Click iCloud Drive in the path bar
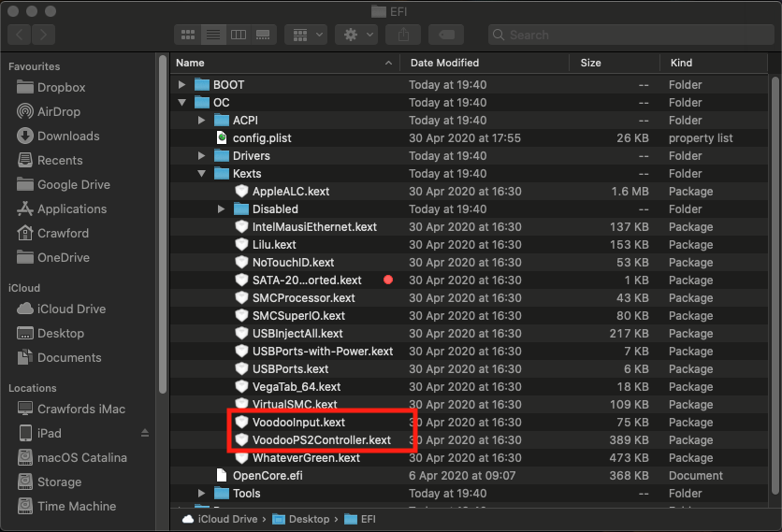Viewport: 782px width, 532px height. click(220, 520)
